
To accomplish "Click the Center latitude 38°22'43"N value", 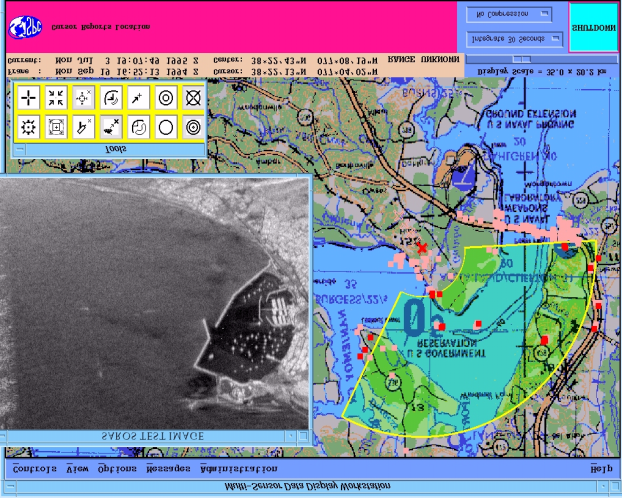I will click(278, 60).
